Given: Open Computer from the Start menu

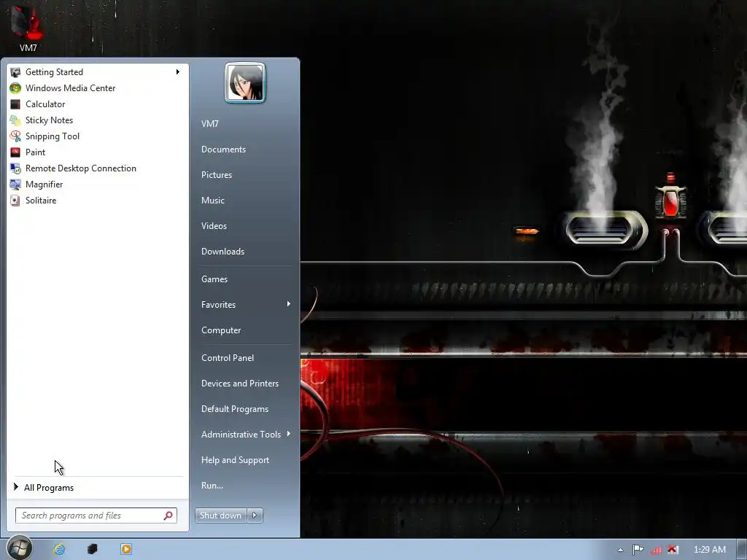Looking at the screenshot, I should tap(221, 330).
